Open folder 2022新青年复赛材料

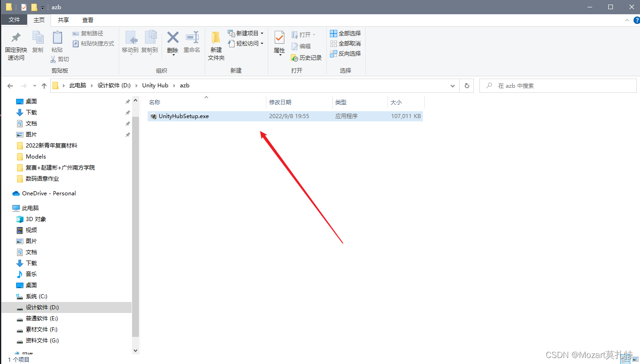[52, 146]
